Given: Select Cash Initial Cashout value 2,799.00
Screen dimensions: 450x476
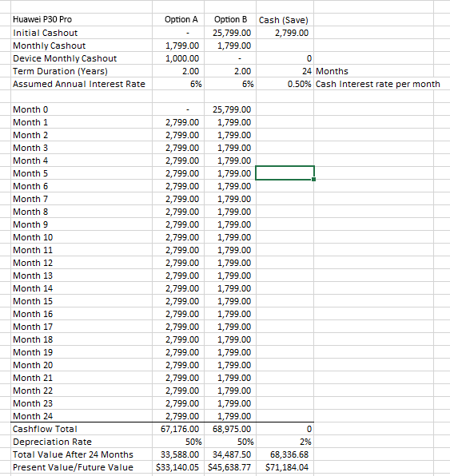Looking at the screenshot, I should pyautogui.click(x=285, y=33).
